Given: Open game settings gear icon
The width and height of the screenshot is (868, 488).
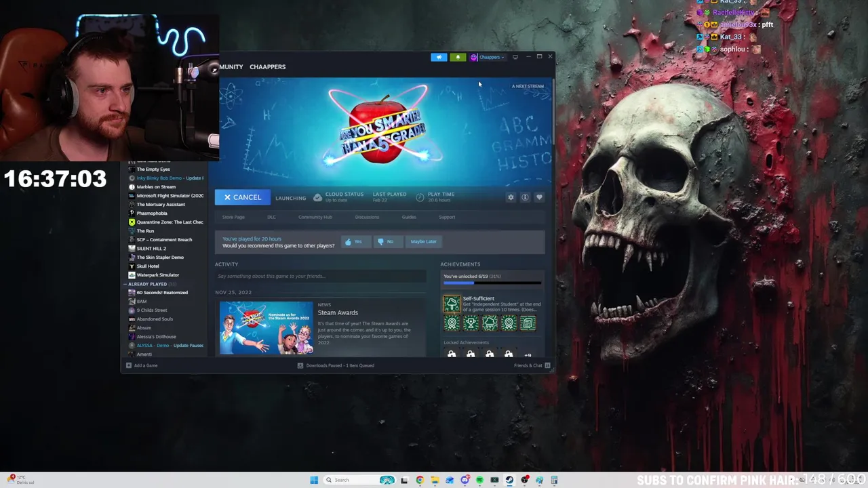Looking at the screenshot, I should tap(511, 197).
